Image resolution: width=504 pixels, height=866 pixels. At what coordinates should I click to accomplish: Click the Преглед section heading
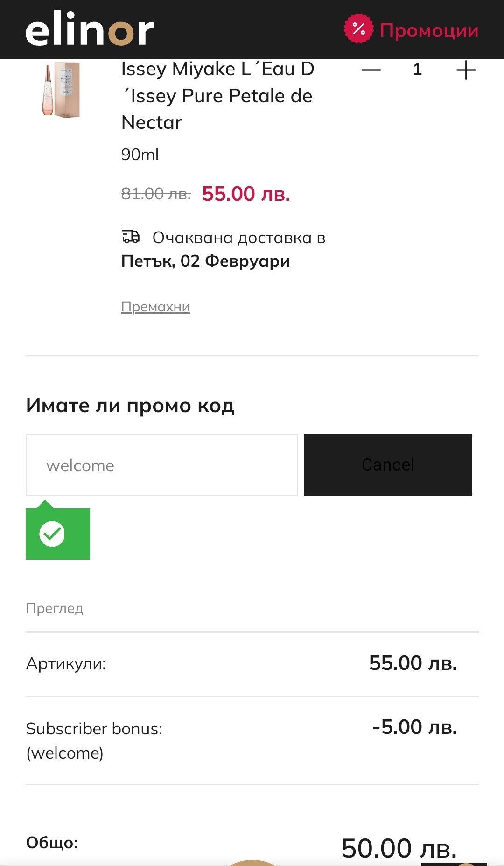pyautogui.click(x=55, y=608)
